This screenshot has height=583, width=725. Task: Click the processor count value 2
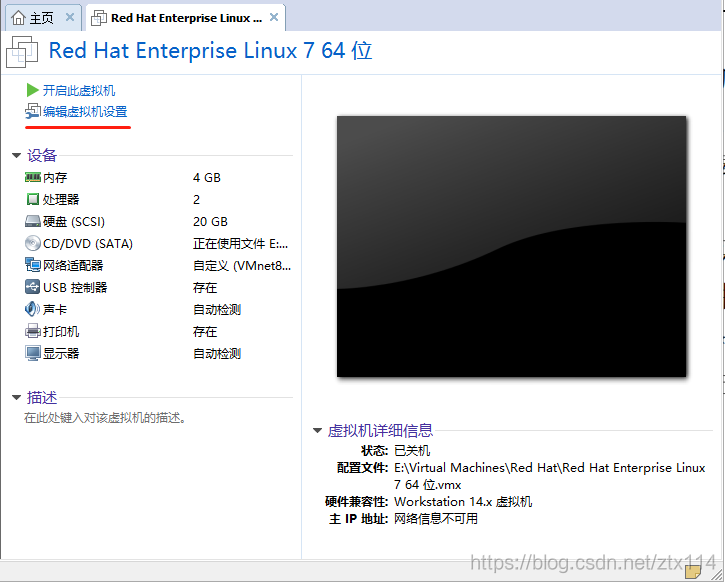click(197, 199)
